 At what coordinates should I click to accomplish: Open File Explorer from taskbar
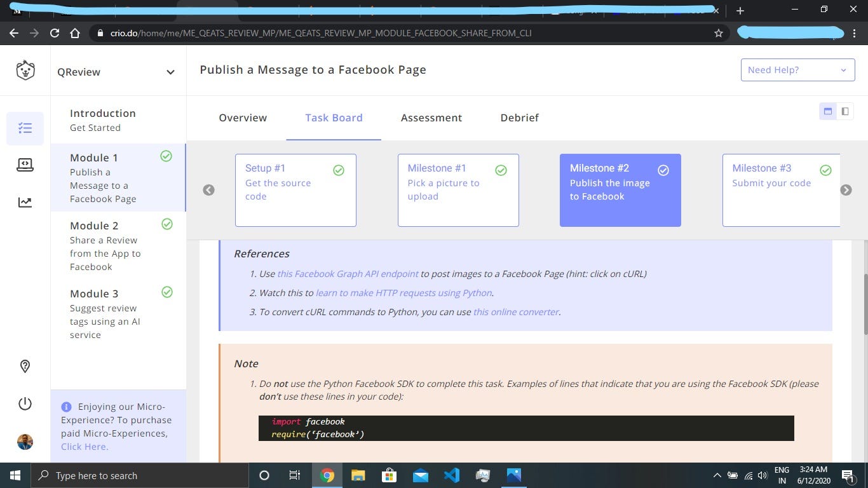358,475
